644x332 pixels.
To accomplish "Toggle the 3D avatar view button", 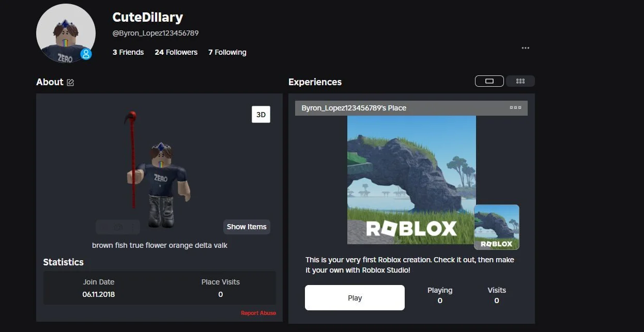I will 261,115.
